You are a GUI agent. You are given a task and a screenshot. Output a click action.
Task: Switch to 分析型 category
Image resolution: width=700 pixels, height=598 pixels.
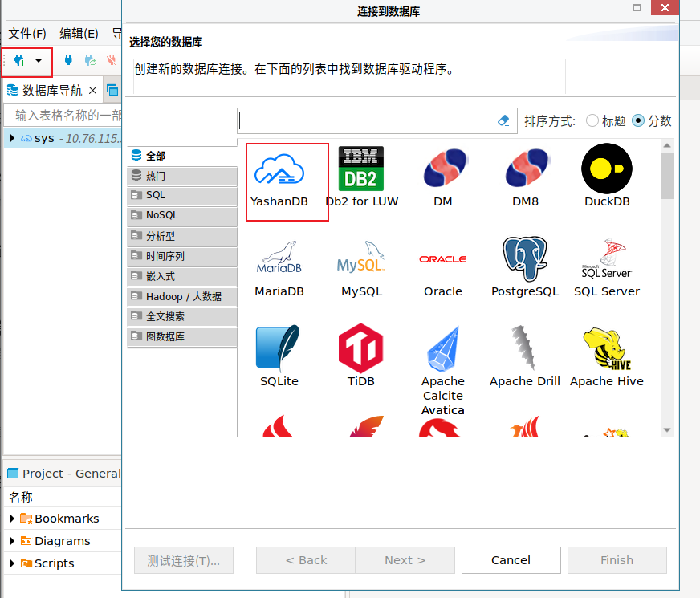pos(182,236)
